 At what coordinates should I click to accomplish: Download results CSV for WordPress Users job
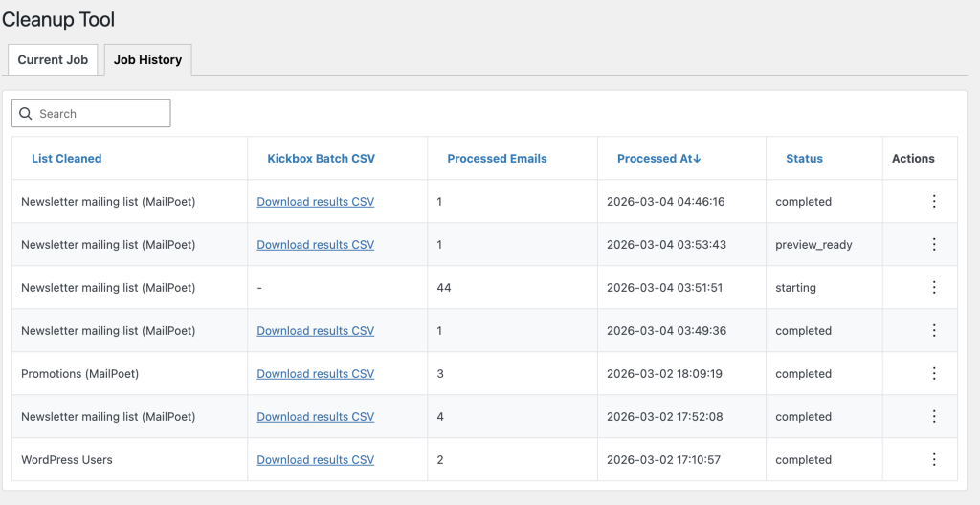[315, 460]
